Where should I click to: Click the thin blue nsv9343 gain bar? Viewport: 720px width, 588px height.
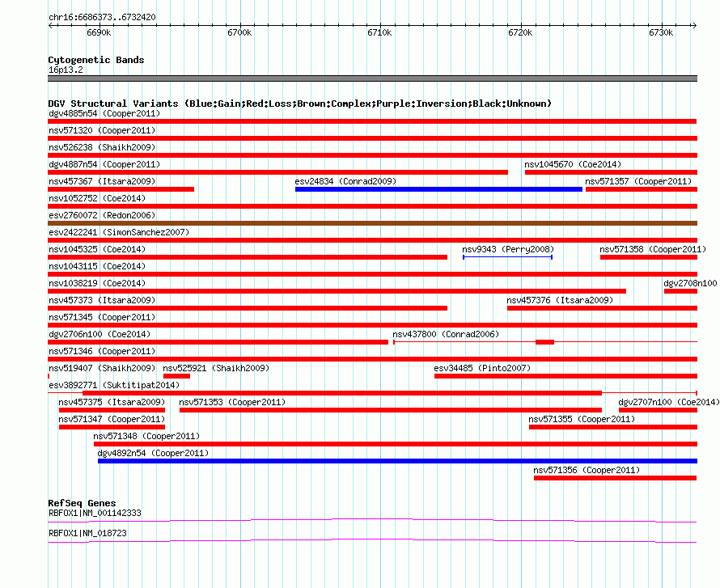point(507,257)
